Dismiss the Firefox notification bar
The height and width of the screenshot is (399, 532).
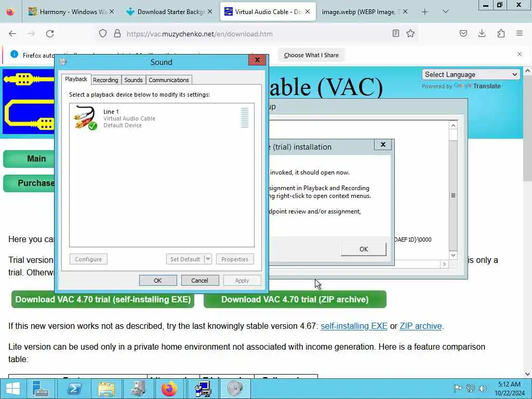(x=520, y=54)
